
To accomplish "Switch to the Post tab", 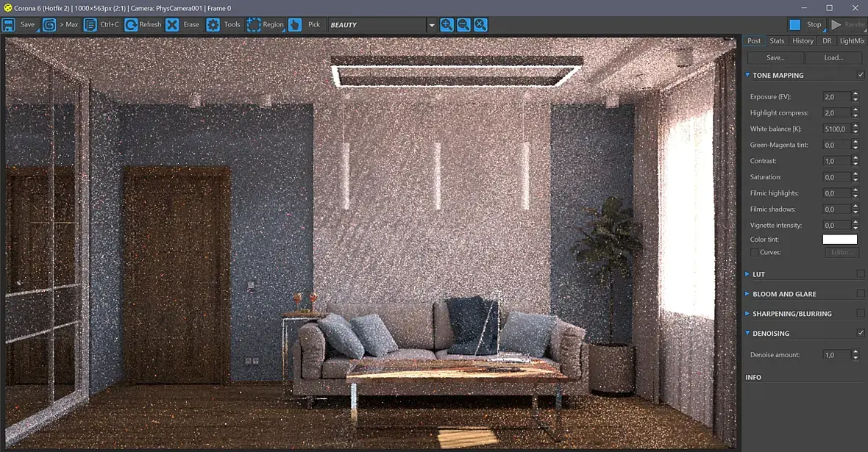I will [x=754, y=41].
